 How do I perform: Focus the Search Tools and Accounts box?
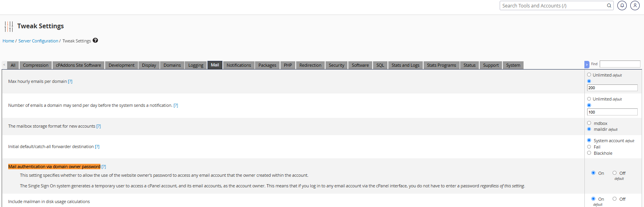pyautogui.click(x=553, y=5)
